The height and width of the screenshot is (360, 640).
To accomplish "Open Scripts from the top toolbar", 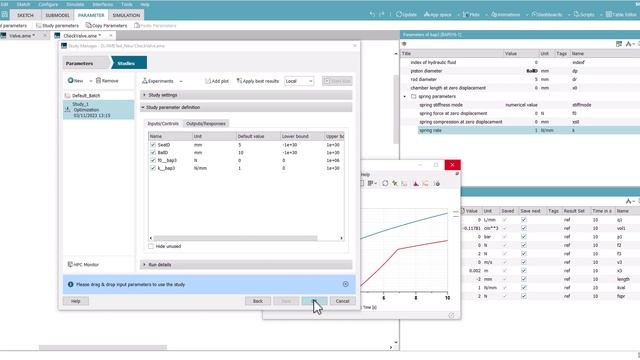I will tap(584, 15).
